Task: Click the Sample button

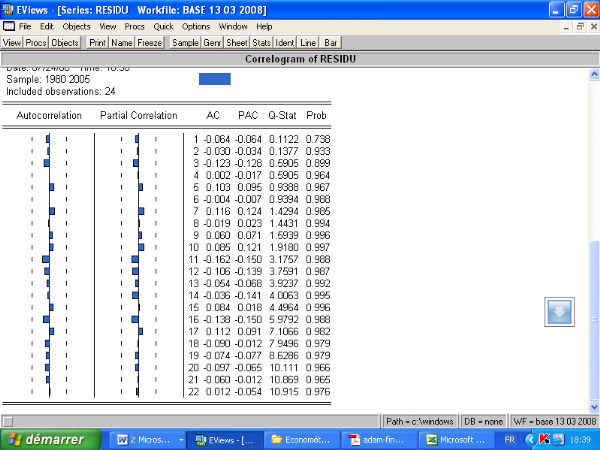Action: tap(185, 42)
